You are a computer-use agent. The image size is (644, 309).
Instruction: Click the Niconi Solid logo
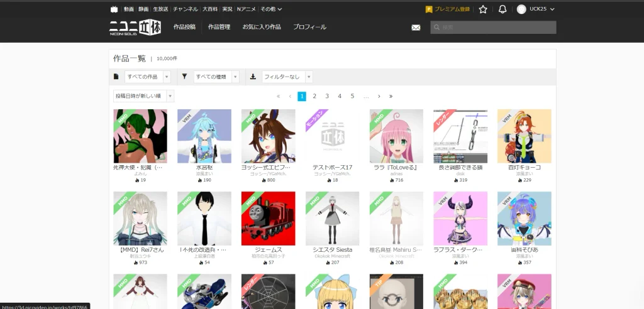(135, 27)
